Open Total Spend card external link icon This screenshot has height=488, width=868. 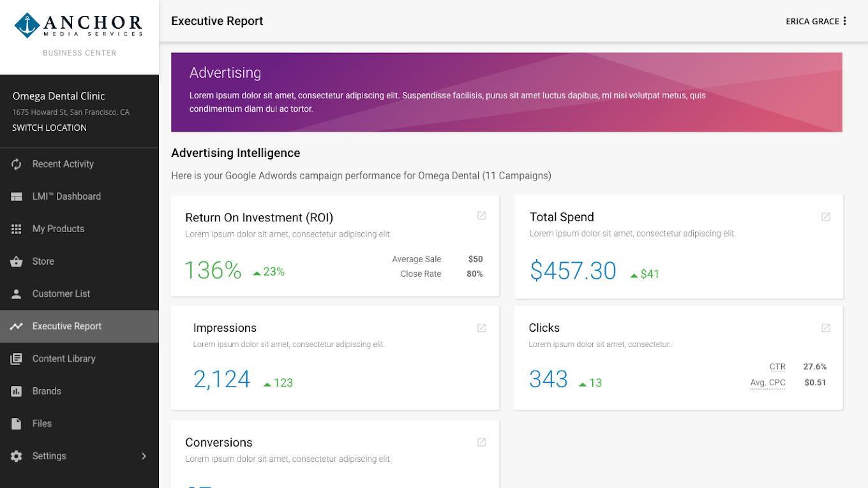[x=826, y=217]
